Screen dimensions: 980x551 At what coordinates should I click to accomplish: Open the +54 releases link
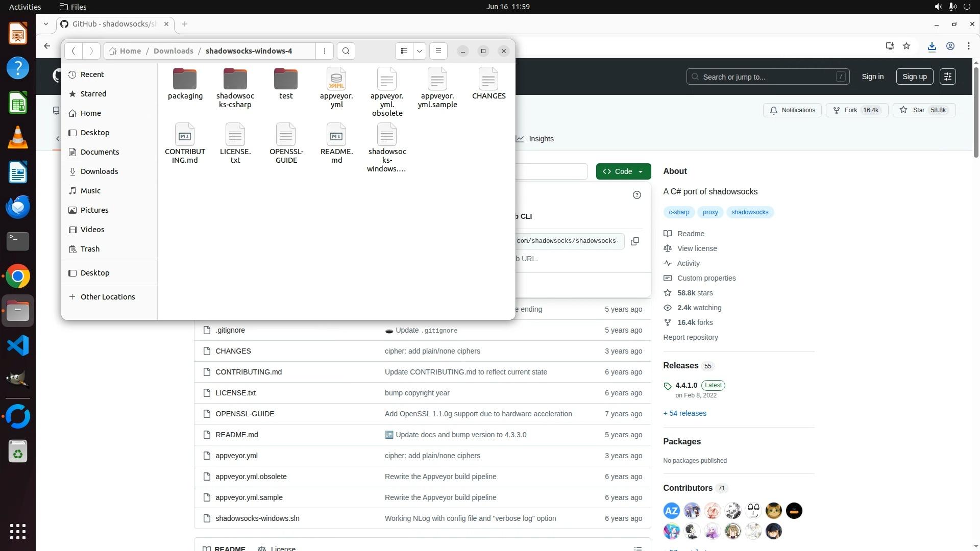point(684,413)
